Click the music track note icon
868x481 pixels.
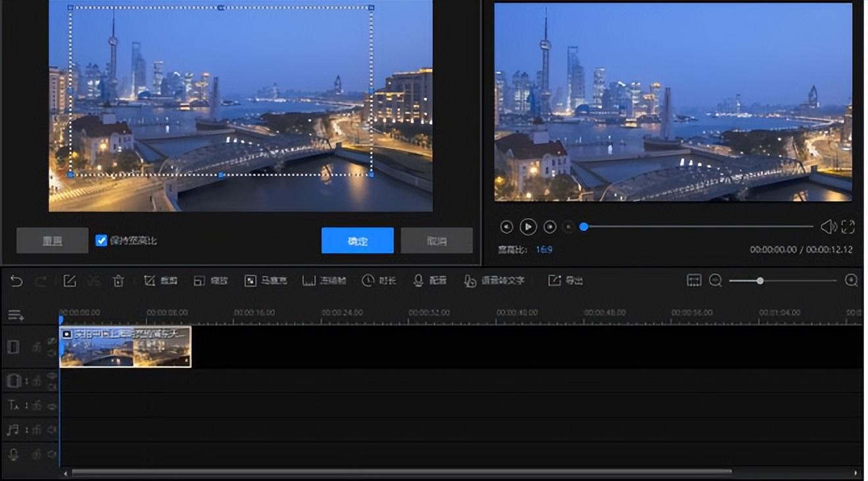pos(13,430)
